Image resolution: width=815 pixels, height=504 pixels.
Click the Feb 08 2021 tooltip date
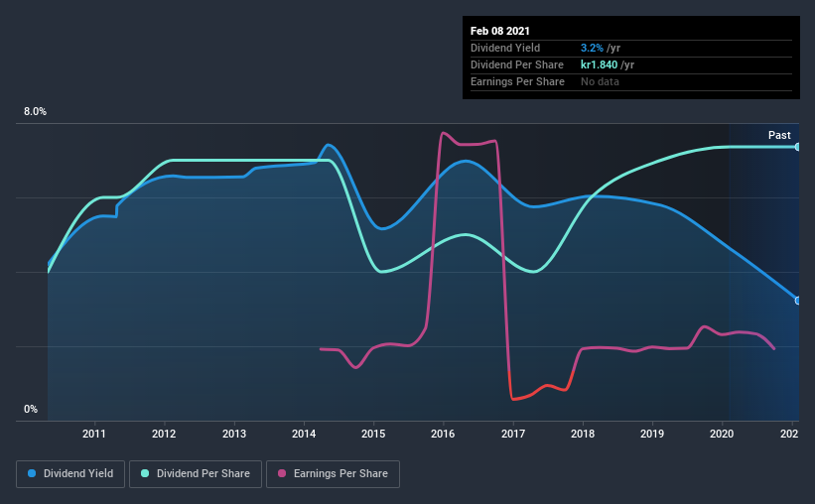click(x=500, y=31)
